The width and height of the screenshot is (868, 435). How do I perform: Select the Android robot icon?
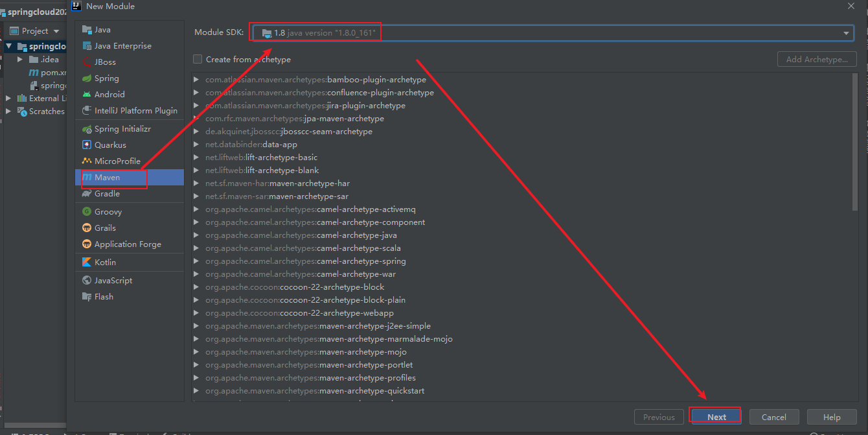pos(87,95)
